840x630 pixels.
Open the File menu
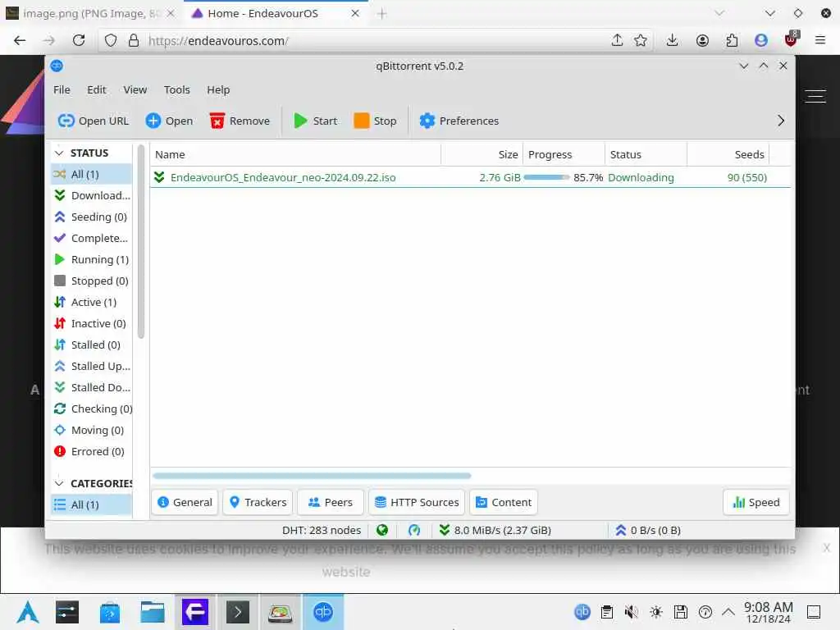[x=62, y=89]
